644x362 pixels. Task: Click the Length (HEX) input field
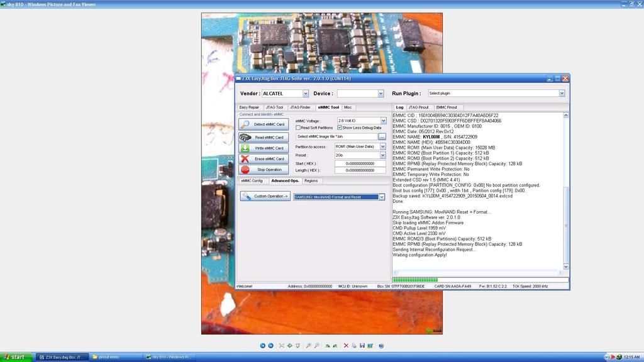click(360, 170)
